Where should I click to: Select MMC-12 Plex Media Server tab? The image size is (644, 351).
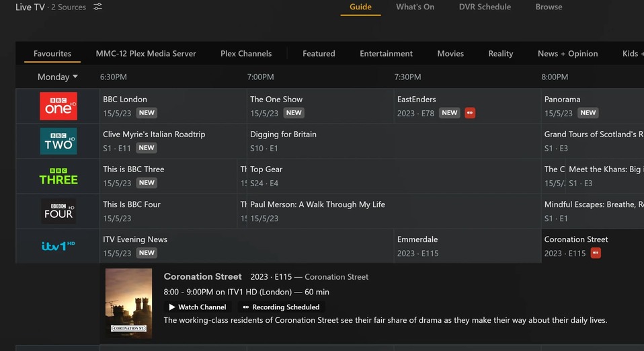tap(146, 53)
